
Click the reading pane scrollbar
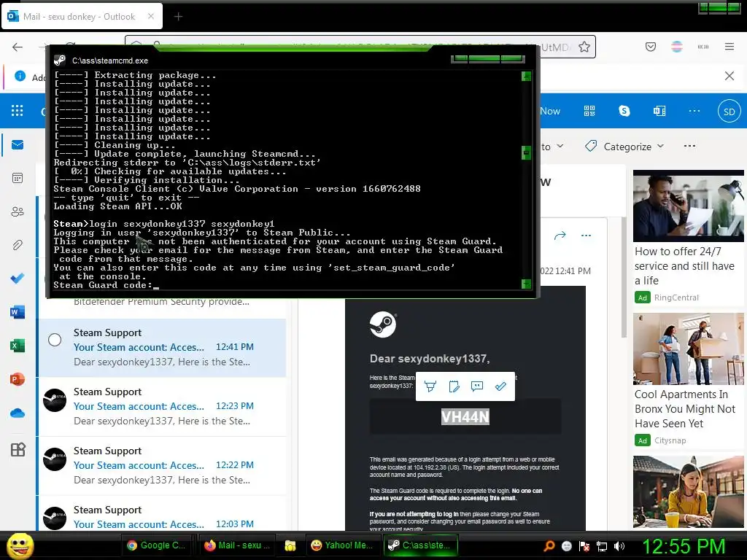point(624,278)
